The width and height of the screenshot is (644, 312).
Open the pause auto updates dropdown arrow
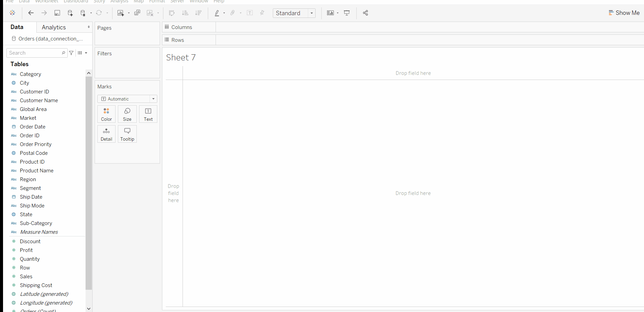click(91, 13)
